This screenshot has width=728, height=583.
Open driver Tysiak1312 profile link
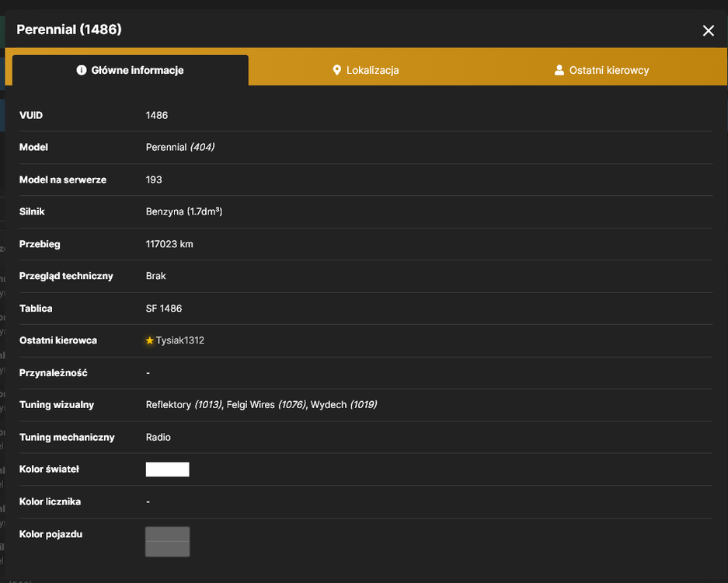tap(180, 340)
